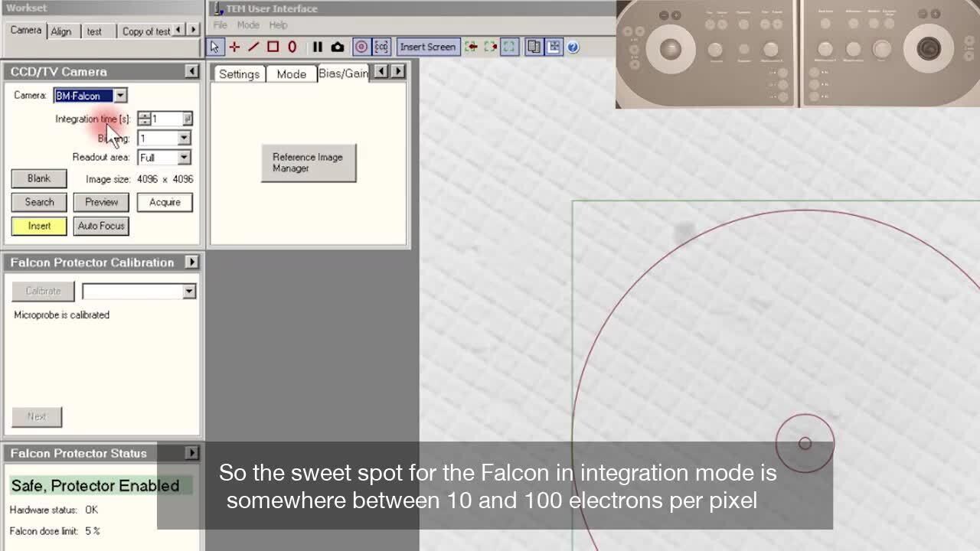Select the arrow pointer tool
The height and width of the screenshot is (551, 980).
point(214,47)
